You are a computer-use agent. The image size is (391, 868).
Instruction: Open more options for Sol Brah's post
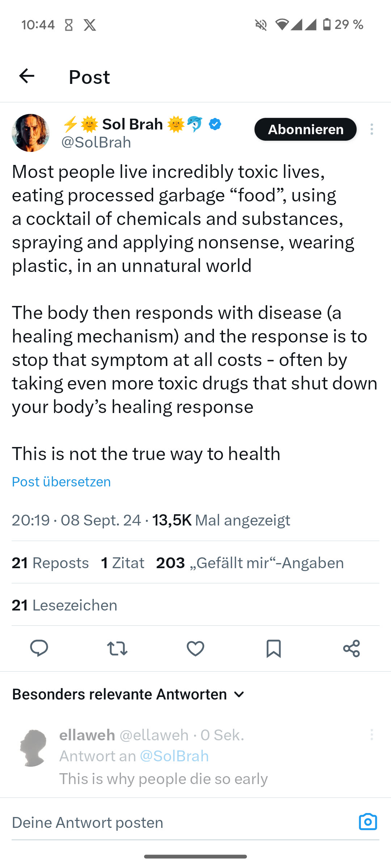click(x=372, y=129)
